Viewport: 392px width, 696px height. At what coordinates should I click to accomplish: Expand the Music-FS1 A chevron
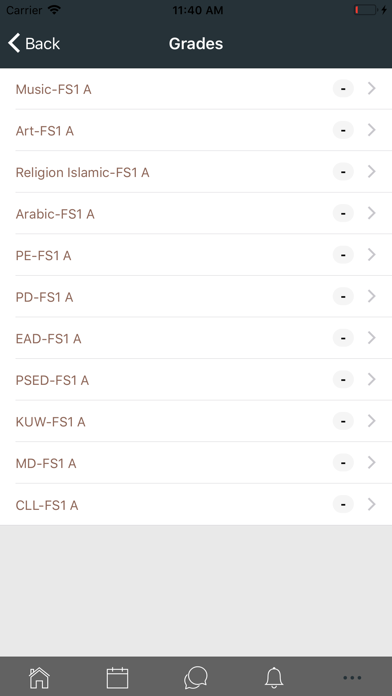pyautogui.click(x=372, y=89)
